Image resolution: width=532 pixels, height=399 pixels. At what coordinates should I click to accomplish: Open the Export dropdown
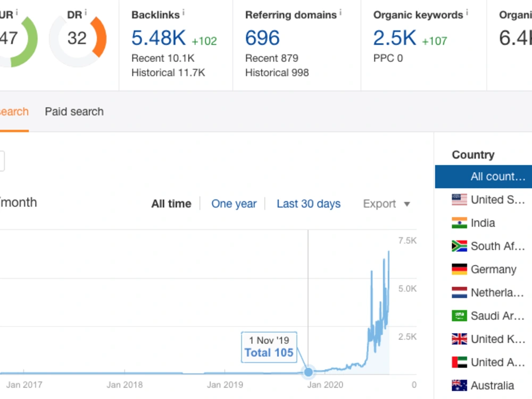pos(386,204)
